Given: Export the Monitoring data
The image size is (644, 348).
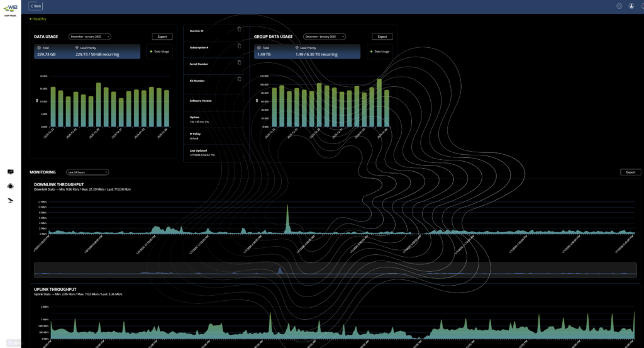Looking at the screenshot, I should coord(630,172).
